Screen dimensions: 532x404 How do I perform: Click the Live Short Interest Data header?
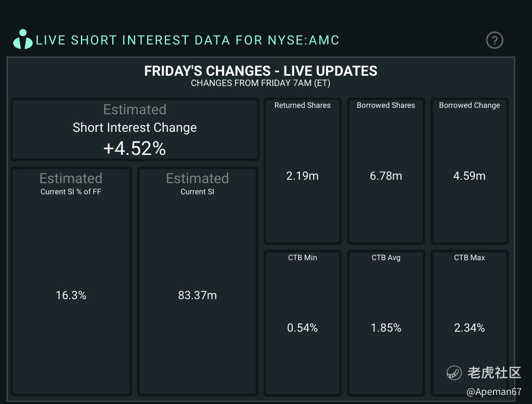(188, 40)
